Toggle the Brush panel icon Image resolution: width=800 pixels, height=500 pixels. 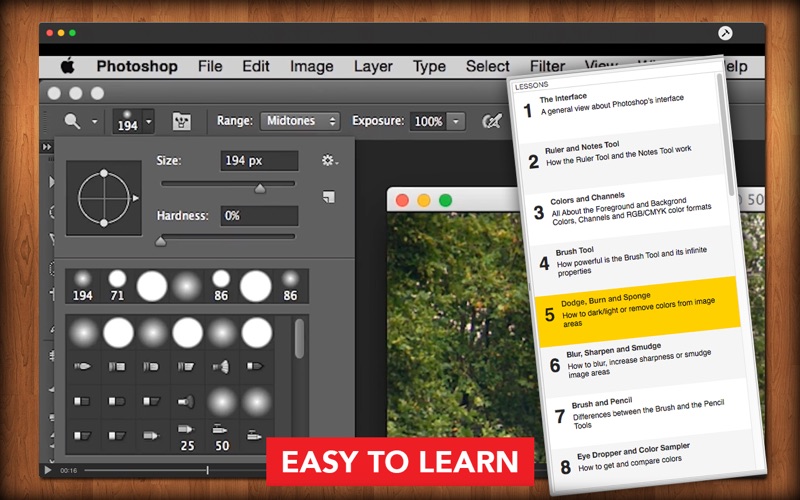click(x=182, y=121)
